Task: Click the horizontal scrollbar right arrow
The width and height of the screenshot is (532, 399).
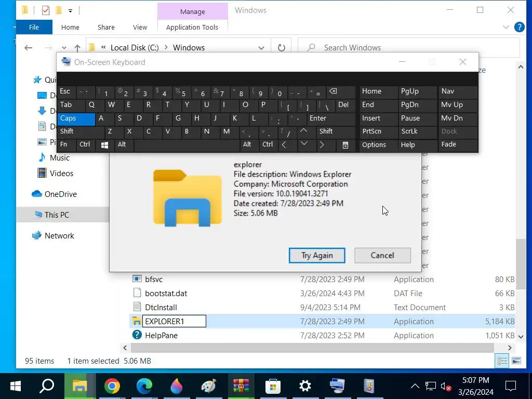Action: (x=509, y=348)
